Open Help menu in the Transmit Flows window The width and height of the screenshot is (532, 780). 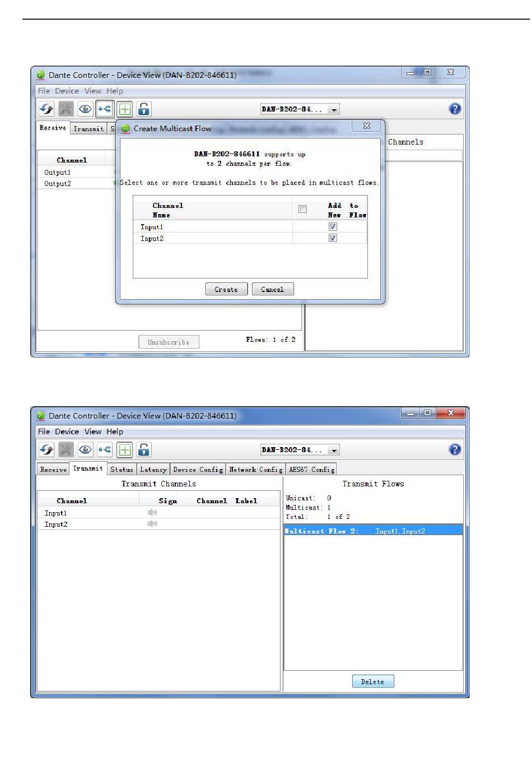click(115, 431)
